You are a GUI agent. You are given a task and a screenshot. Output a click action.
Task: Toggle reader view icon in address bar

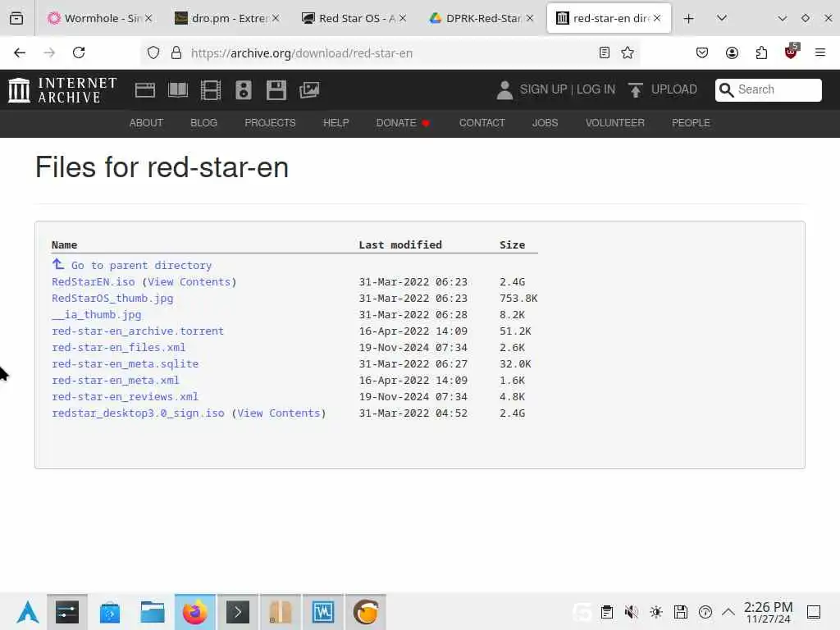tap(605, 52)
